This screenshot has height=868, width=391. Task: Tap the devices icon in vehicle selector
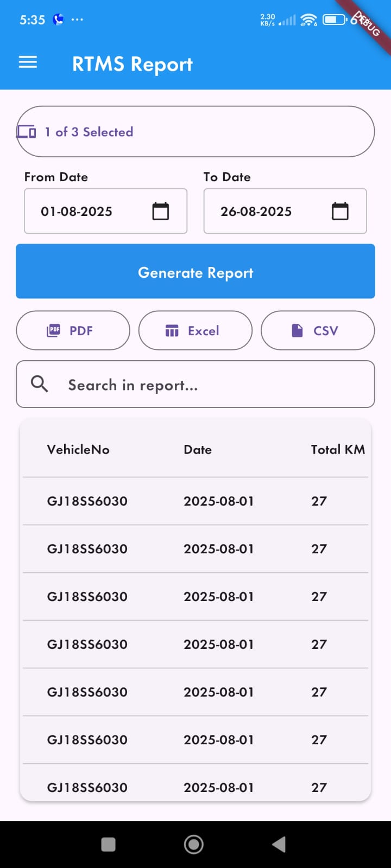tap(27, 132)
